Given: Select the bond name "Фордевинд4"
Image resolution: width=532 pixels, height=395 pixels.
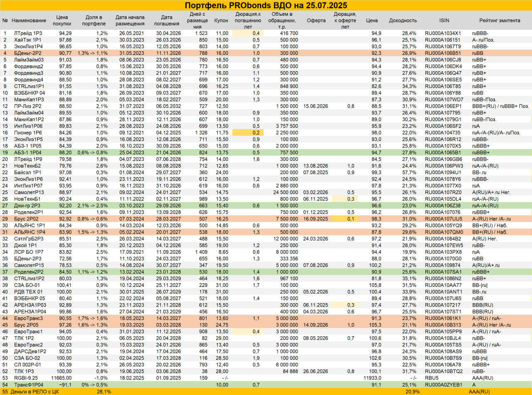Looking at the screenshot, I should [x=28, y=80].
